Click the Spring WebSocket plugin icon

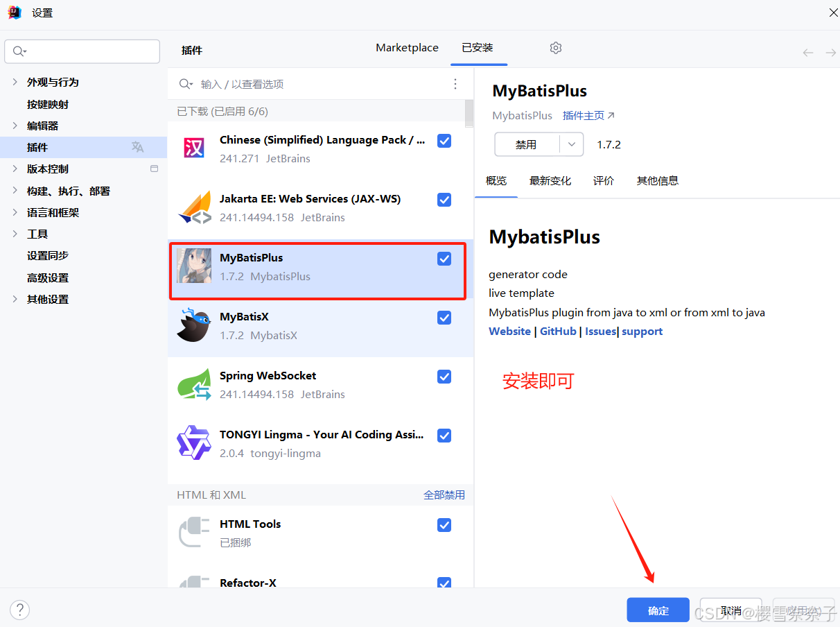(x=194, y=384)
